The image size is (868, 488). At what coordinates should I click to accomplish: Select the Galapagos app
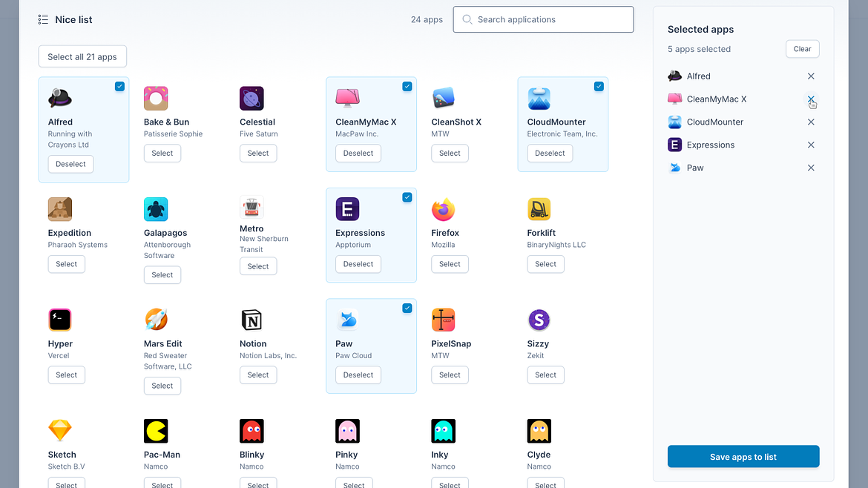(x=162, y=275)
